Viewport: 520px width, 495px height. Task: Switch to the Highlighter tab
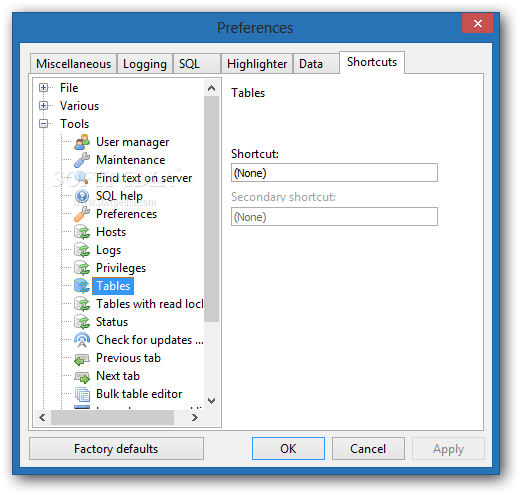tap(257, 64)
